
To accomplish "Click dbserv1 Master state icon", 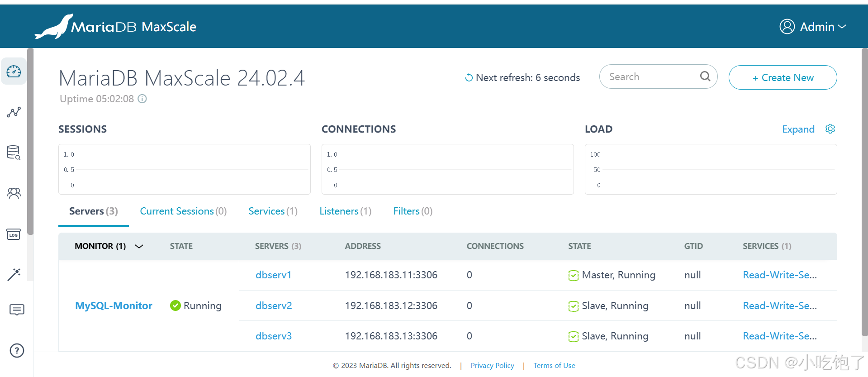I will tap(574, 275).
